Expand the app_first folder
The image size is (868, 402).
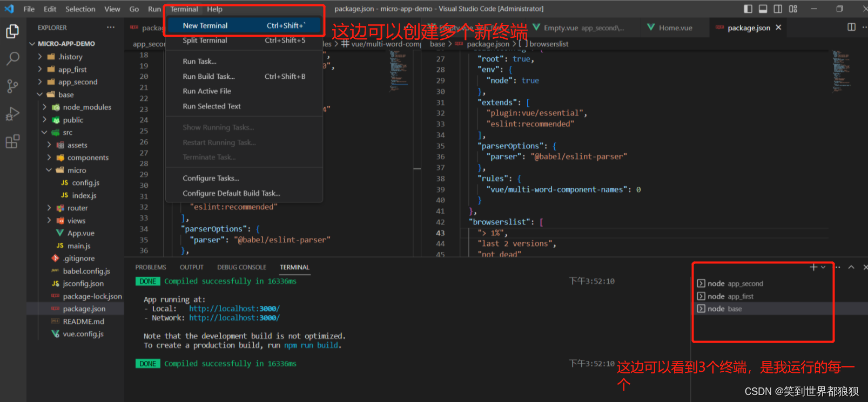[x=76, y=70]
